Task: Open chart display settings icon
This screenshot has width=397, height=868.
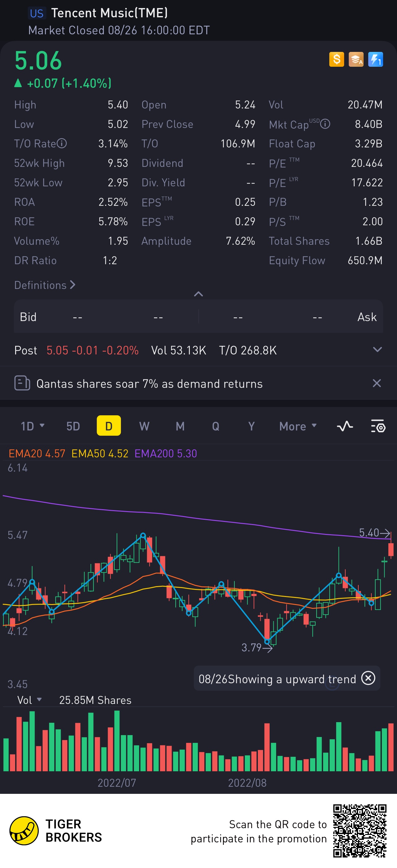Action: [x=378, y=426]
